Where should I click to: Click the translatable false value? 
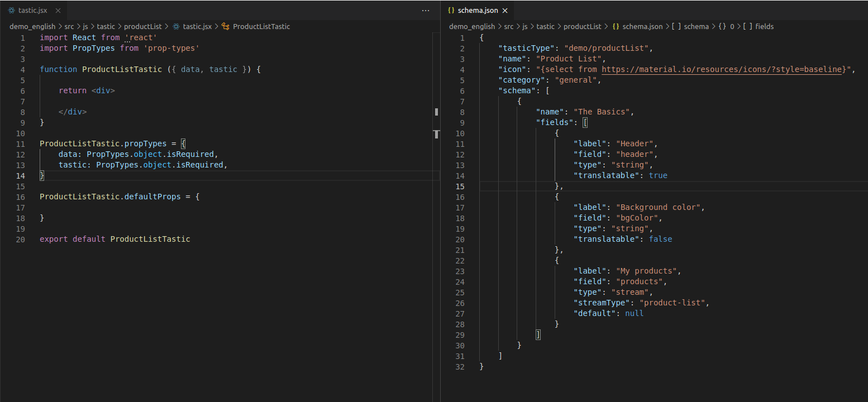point(660,239)
